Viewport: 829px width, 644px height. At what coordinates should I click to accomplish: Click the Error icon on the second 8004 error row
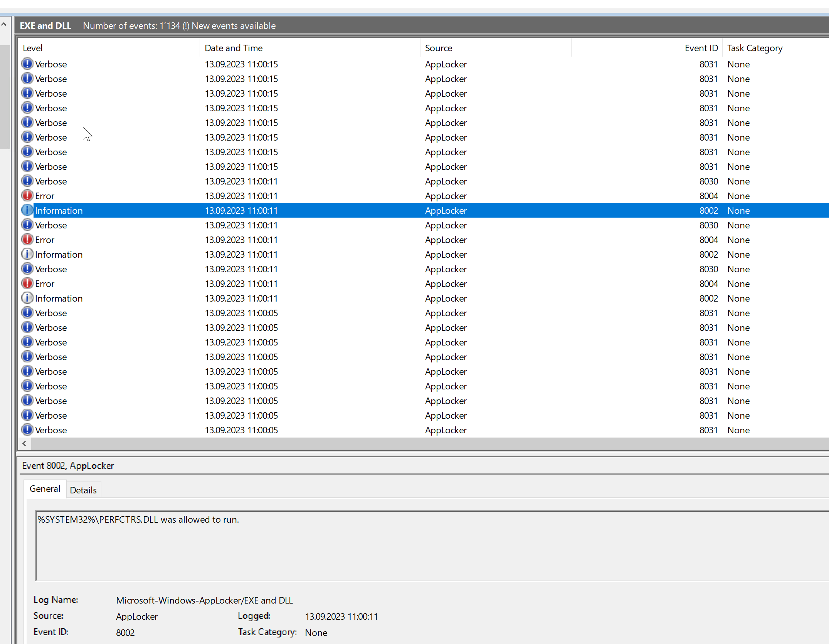pos(27,240)
